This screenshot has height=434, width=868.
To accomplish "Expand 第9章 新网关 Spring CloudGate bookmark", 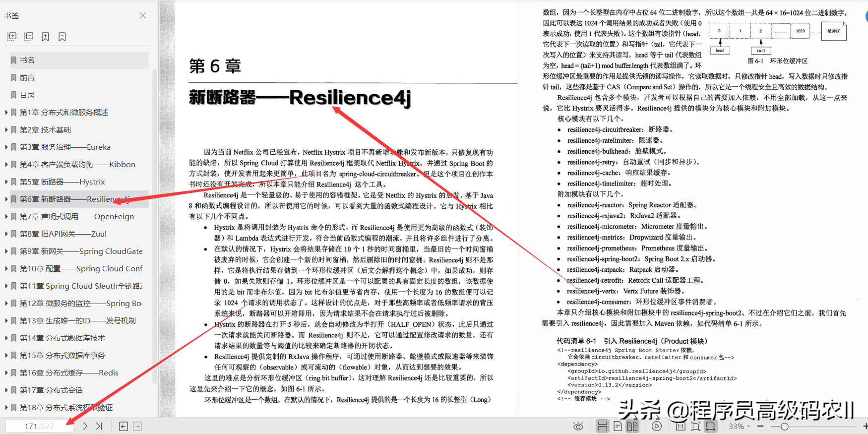I will pos(6,251).
